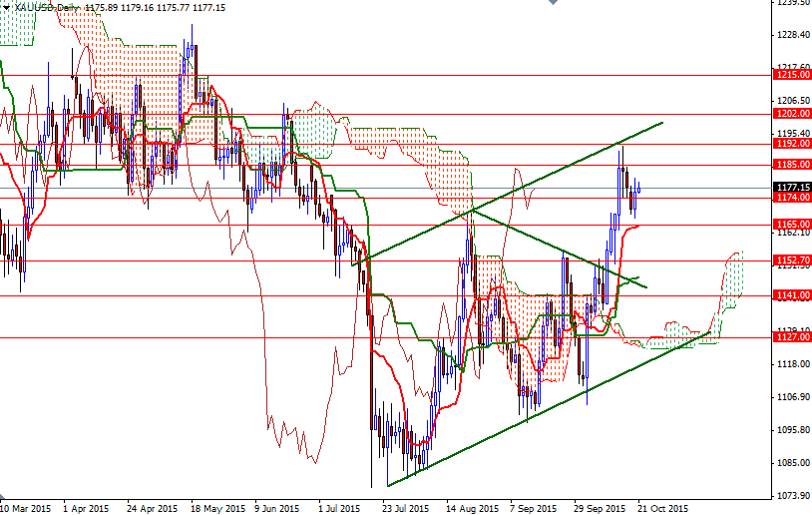This screenshot has width=812, height=515.
Task: Click the gray chart shift triangle marker
Action: [553, 2]
